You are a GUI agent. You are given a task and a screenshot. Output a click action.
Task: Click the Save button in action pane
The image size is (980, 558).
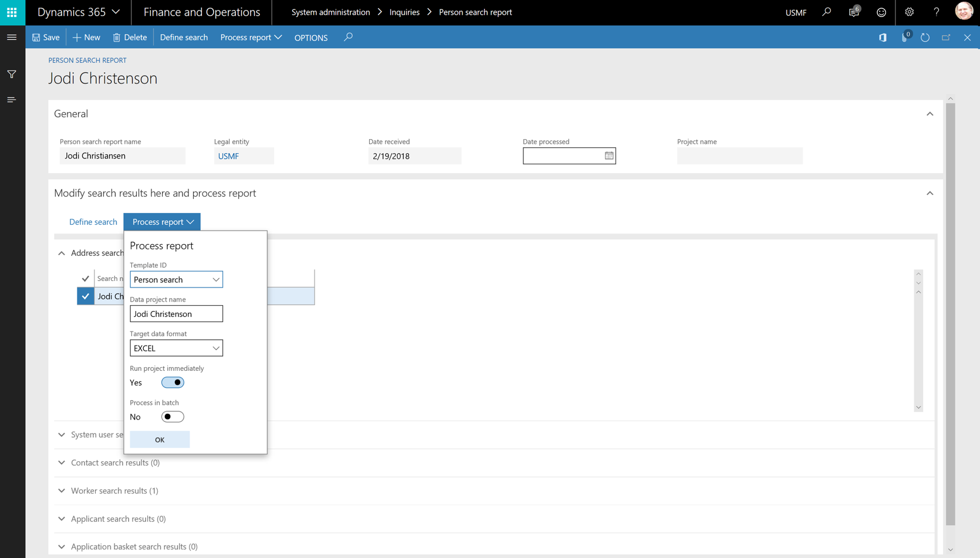[46, 37]
